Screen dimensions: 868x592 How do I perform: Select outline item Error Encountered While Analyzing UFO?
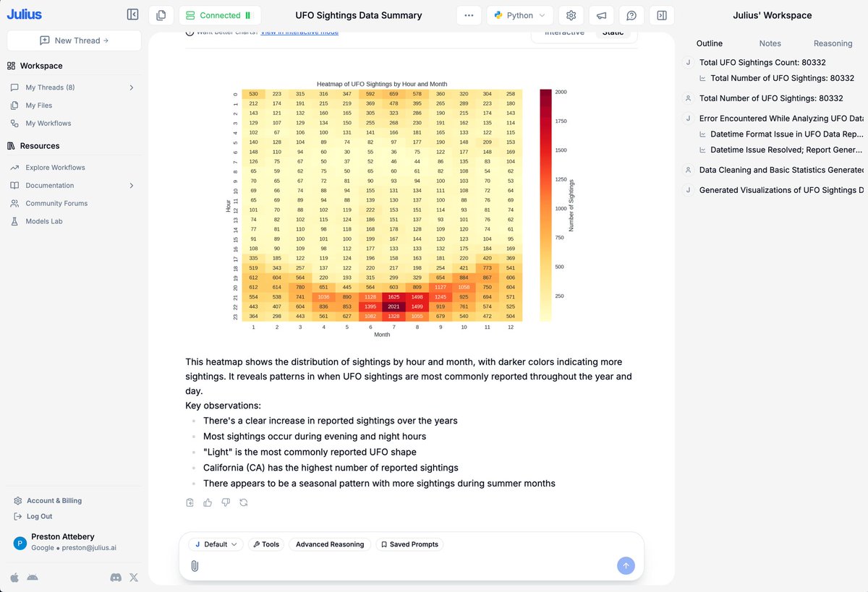point(781,119)
